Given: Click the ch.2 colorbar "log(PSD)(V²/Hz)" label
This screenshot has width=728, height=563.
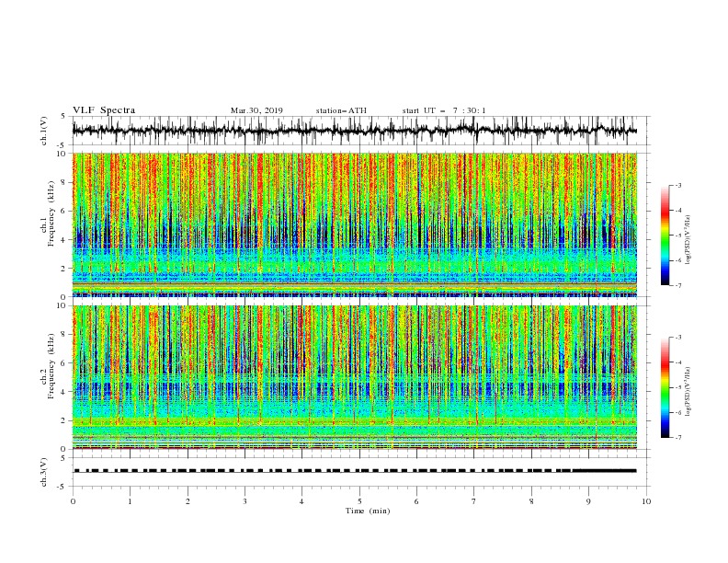Looking at the screenshot, I should click(x=688, y=391).
